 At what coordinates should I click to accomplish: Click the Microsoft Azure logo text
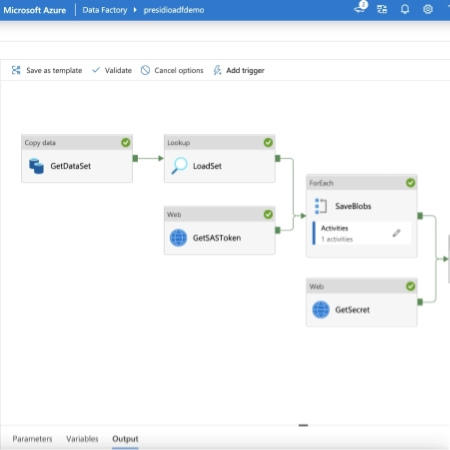(35, 10)
